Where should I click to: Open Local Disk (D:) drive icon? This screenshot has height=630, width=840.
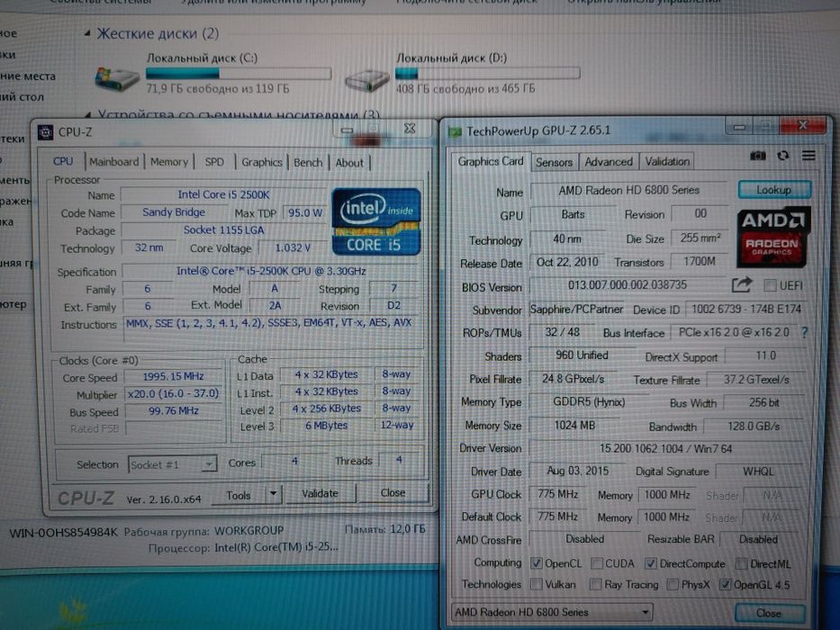(x=367, y=80)
